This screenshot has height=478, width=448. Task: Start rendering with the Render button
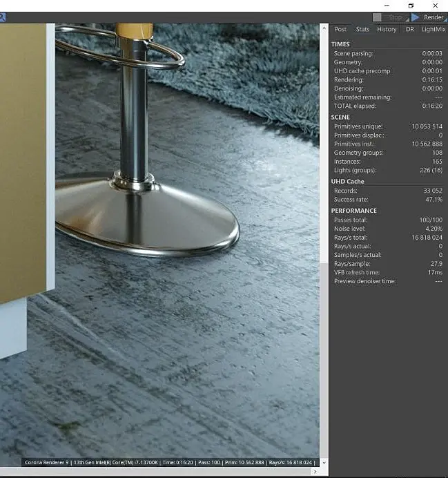(429, 17)
